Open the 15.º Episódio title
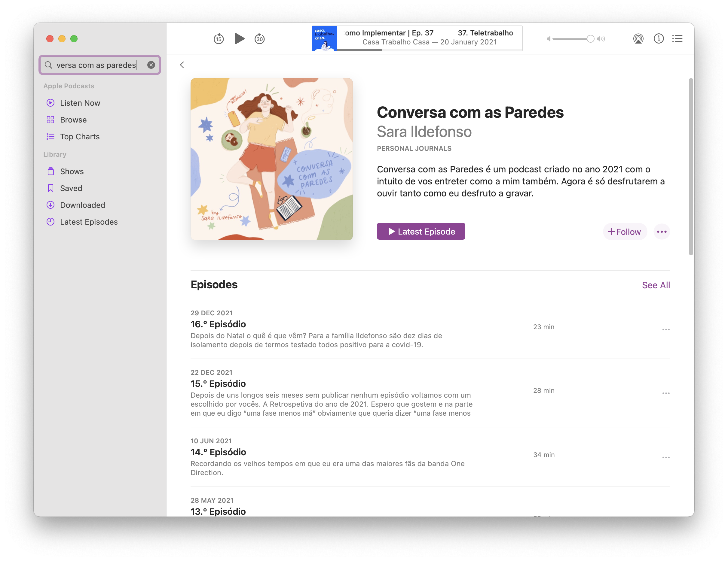Screen dimensions: 728x561 pyautogui.click(x=218, y=384)
